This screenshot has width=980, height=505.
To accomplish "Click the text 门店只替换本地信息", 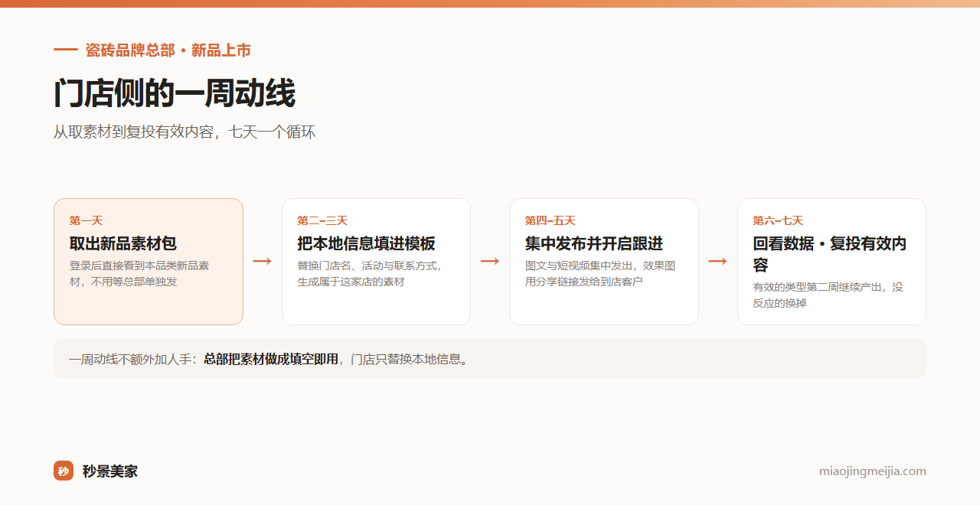I will [409, 359].
